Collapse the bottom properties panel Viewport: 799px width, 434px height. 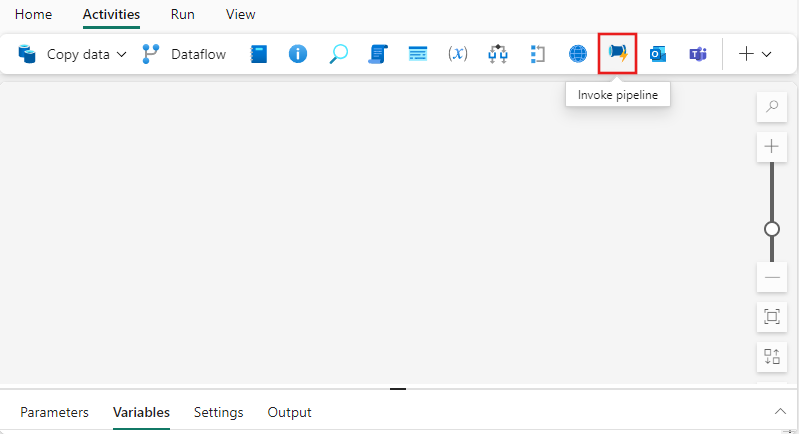coord(780,411)
